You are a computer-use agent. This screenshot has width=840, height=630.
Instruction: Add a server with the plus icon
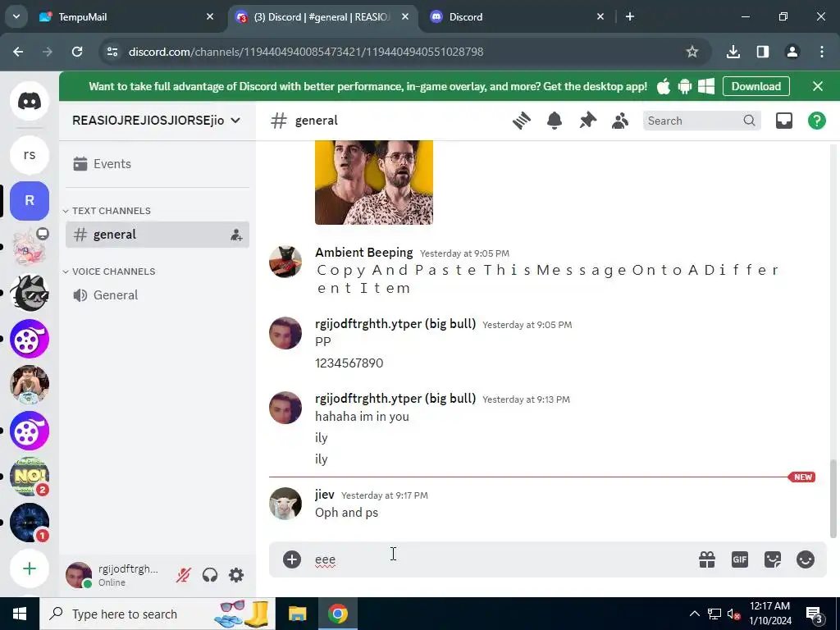30,568
